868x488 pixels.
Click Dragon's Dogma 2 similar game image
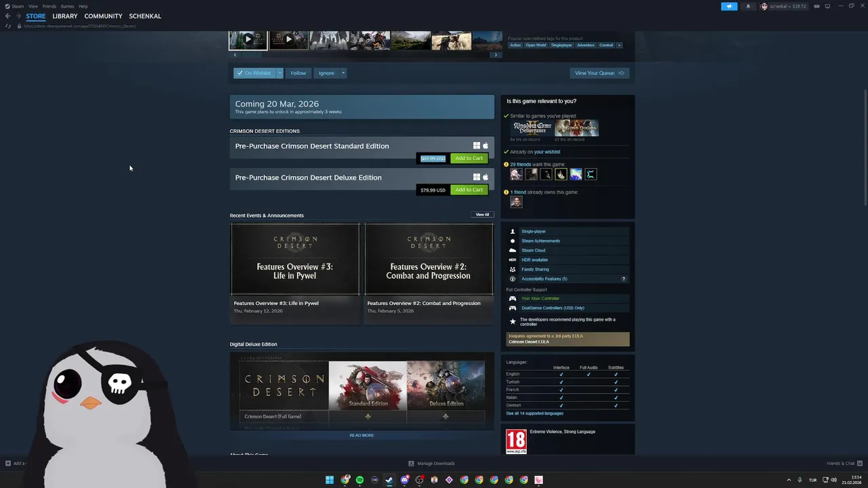tap(577, 128)
